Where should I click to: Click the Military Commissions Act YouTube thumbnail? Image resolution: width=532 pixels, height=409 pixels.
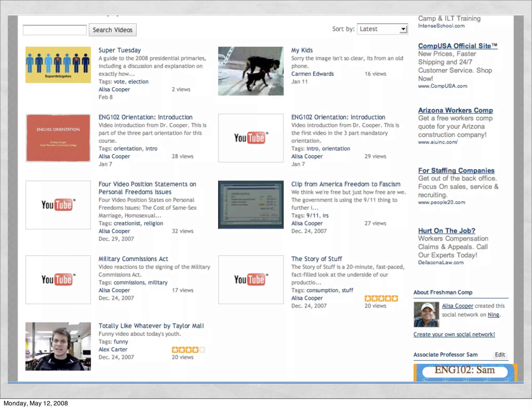[58, 280]
